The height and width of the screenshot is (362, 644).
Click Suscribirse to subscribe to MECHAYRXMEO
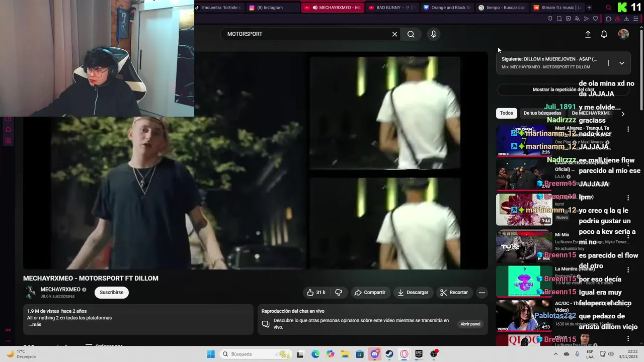(x=112, y=292)
